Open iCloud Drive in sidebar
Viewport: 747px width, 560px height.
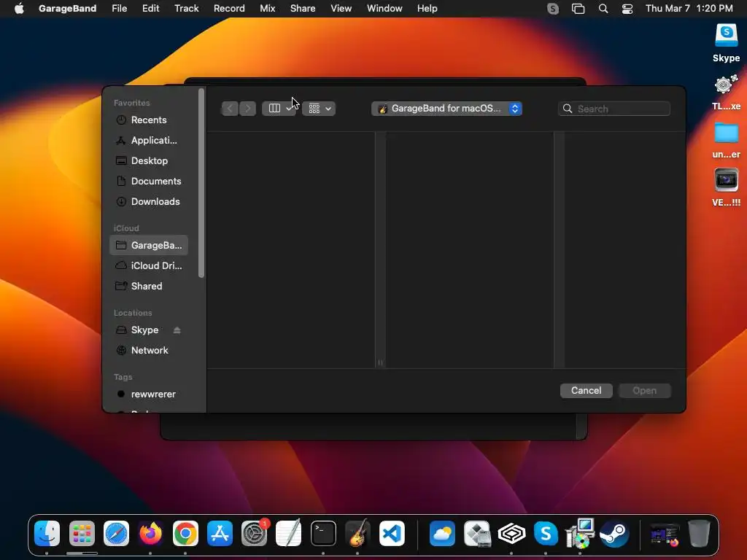coord(149,265)
